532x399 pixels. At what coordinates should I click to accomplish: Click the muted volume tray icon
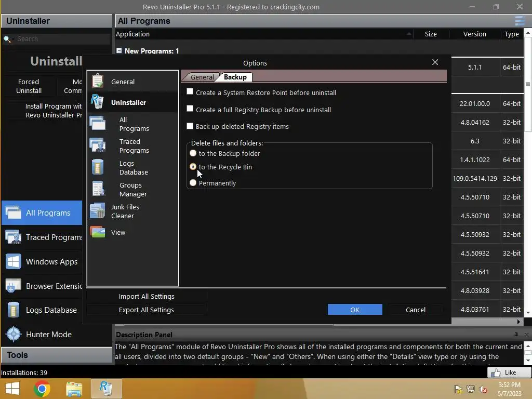[x=483, y=389]
